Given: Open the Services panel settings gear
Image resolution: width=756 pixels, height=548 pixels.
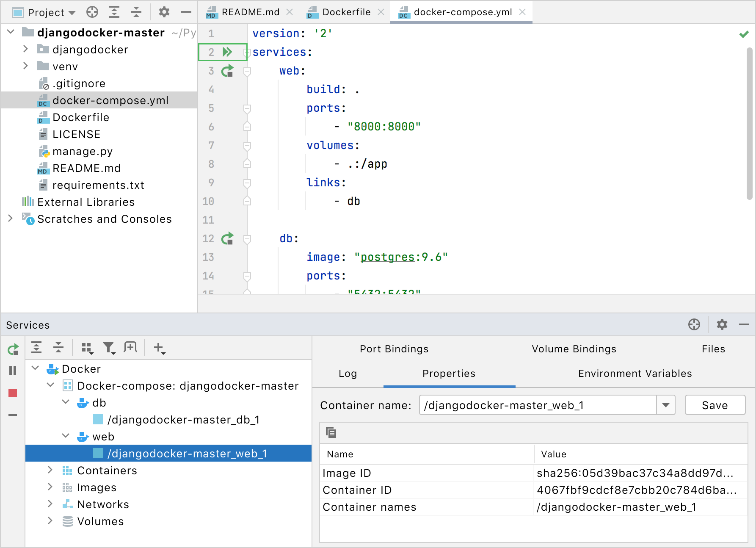Looking at the screenshot, I should click(x=722, y=325).
